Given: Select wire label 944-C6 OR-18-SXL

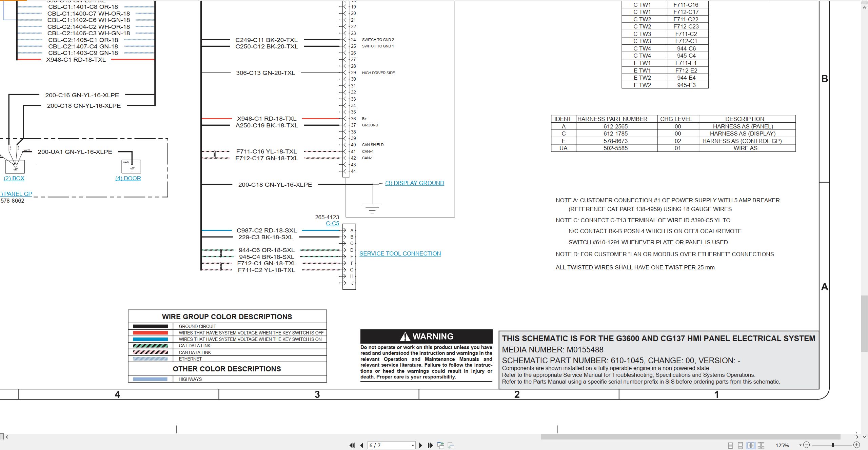Looking at the screenshot, I should [x=267, y=250].
